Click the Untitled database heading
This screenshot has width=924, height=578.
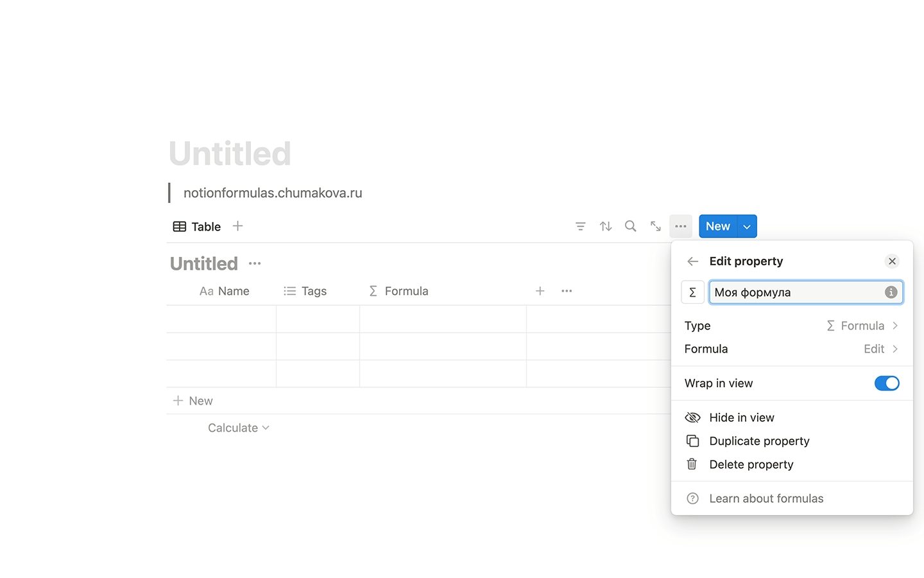pos(204,263)
